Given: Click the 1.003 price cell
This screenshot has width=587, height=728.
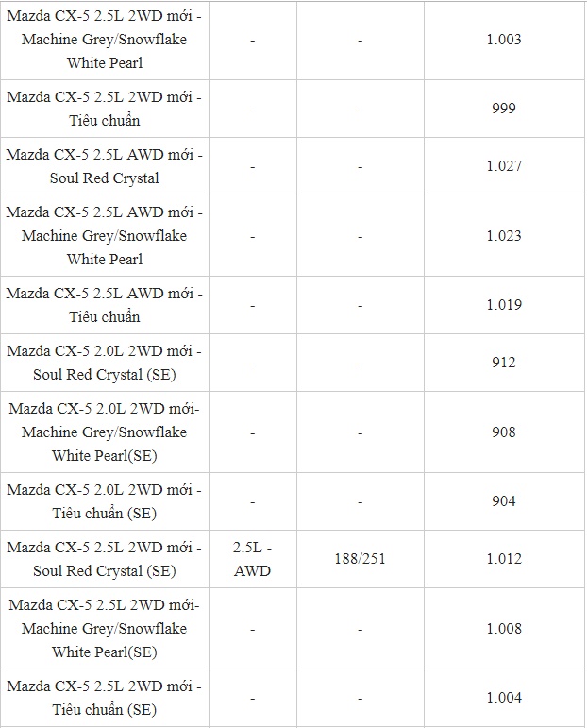Looking at the screenshot, I should 503,40.
